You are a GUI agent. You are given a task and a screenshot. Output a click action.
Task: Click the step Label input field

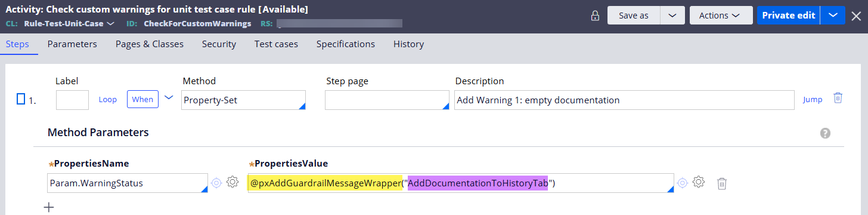(72, 100)
